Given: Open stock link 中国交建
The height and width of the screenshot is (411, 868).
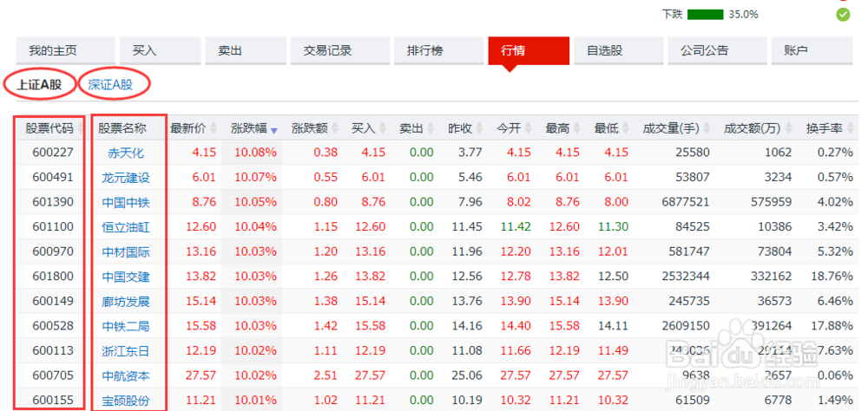Looking at the screenshot, I should pos(126,277).
